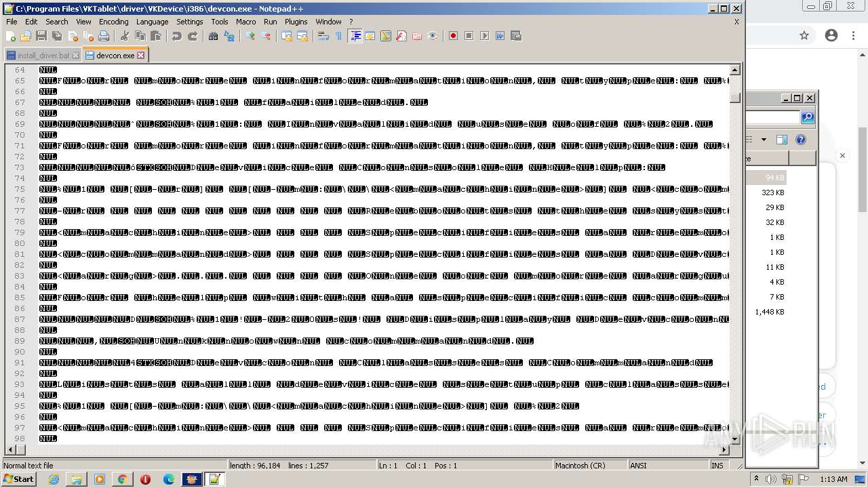The height and width of the screenshot is (488, 868).
Task: Open the File menu
Action: pos(12,22)
